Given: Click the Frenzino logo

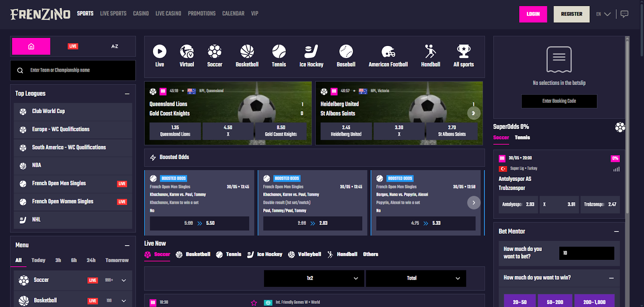Looking at the screenshot, I should [x=40, y=15].
